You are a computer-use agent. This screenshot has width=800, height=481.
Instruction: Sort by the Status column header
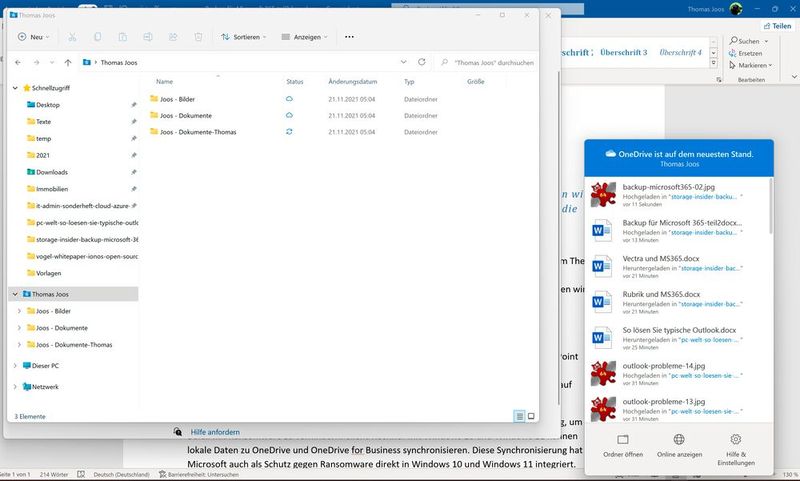(x=295, y=82)
